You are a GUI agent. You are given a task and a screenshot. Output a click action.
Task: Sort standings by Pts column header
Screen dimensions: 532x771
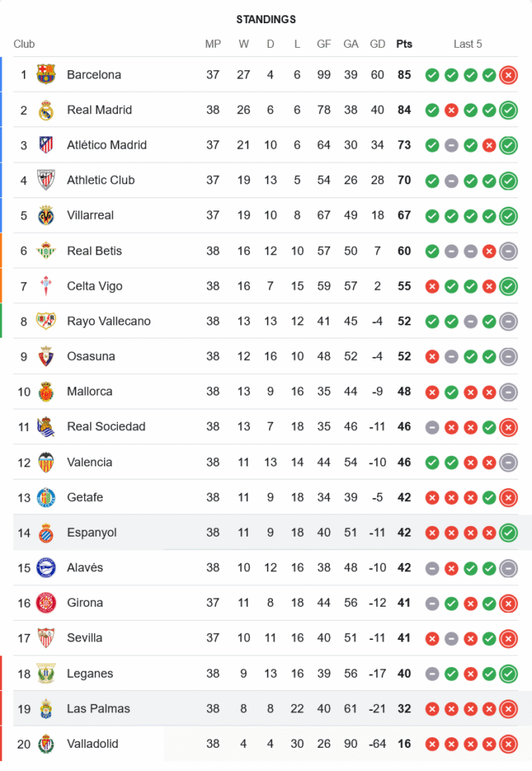[404, 44]
